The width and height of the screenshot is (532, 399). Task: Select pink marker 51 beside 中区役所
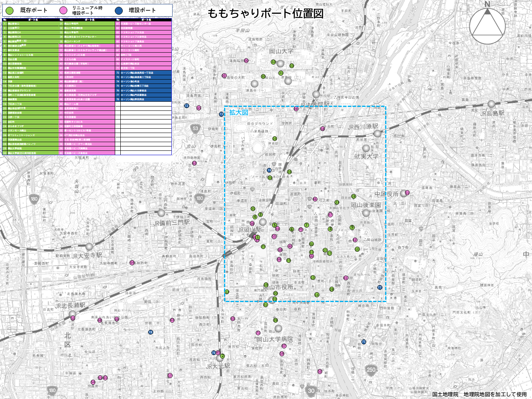coord(407,192)
